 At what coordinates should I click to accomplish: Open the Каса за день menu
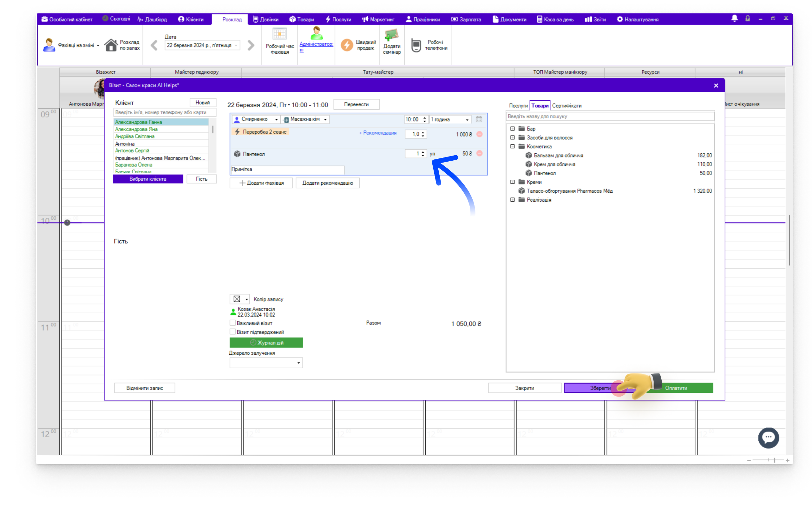point(555,19)
